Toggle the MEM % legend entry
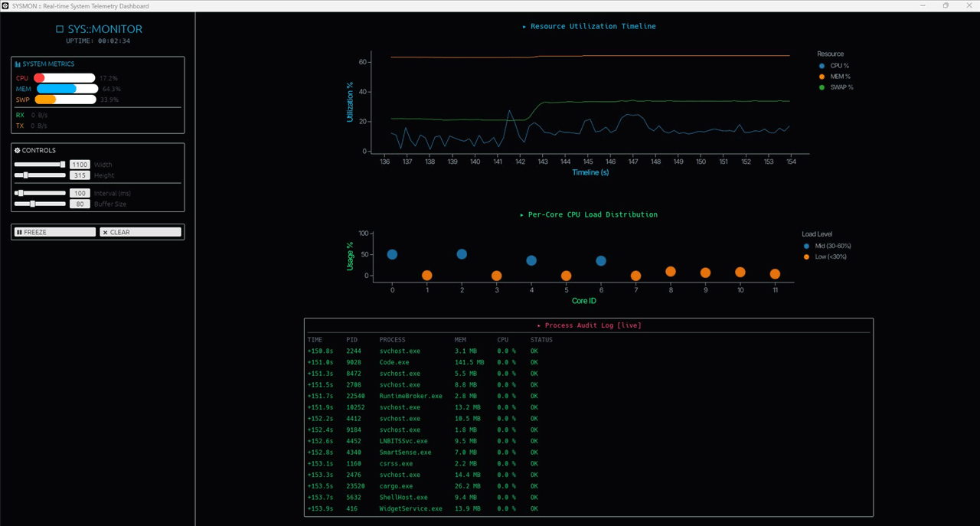Screen dimensions: 980x526 835,77
